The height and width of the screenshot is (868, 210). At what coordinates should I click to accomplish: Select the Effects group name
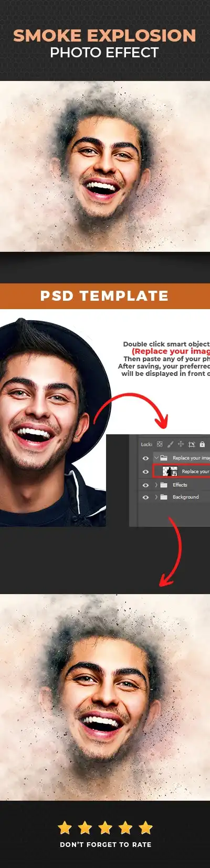pyautogui.click(x=180, y=485)
